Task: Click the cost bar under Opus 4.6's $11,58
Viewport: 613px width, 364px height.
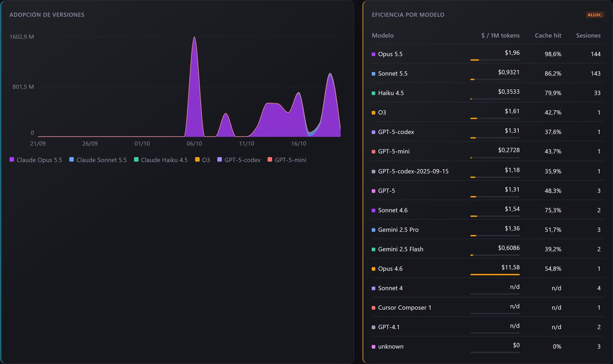Action: click(495, 274)
